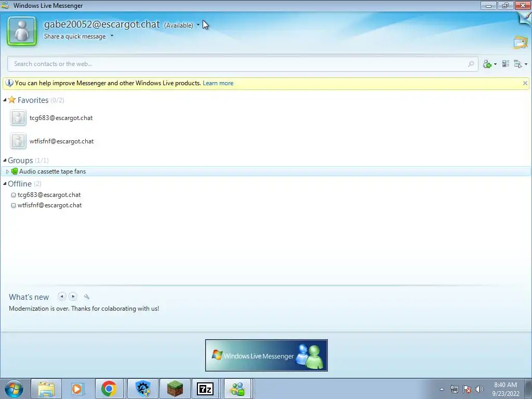532x399 pixels.
Task: Click the network tray icon
Action: [x=454, y=389]
